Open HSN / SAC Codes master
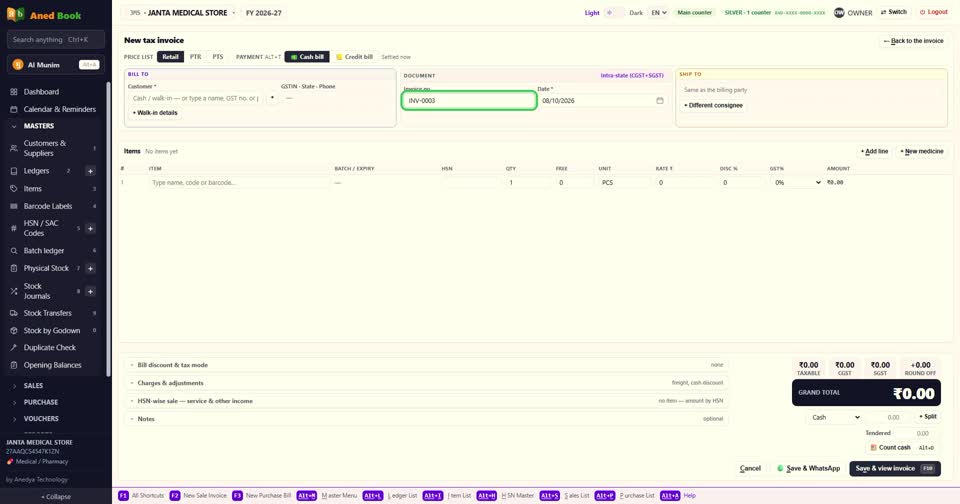 (41, 228)
